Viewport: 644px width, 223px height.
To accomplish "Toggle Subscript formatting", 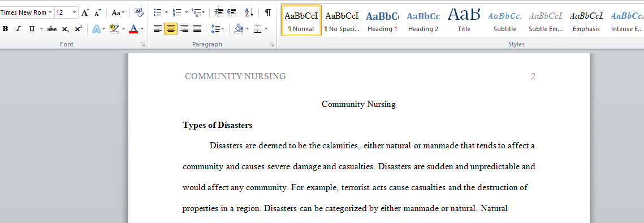I will pyautogui.click(x=65, y=29).
